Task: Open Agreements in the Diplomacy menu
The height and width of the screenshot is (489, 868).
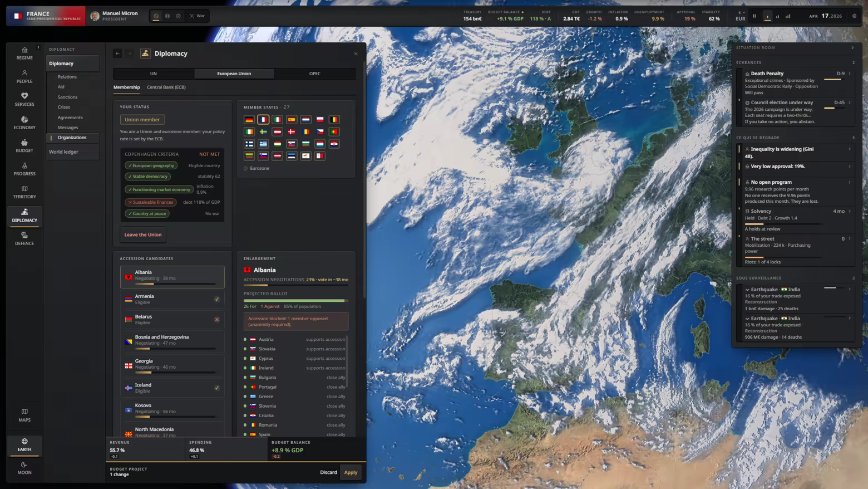Action: pyautogui.click(x=70, y=118)
